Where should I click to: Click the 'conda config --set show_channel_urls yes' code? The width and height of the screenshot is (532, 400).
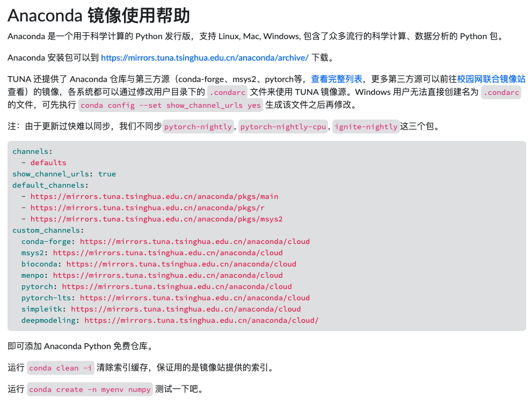(171, 105)
